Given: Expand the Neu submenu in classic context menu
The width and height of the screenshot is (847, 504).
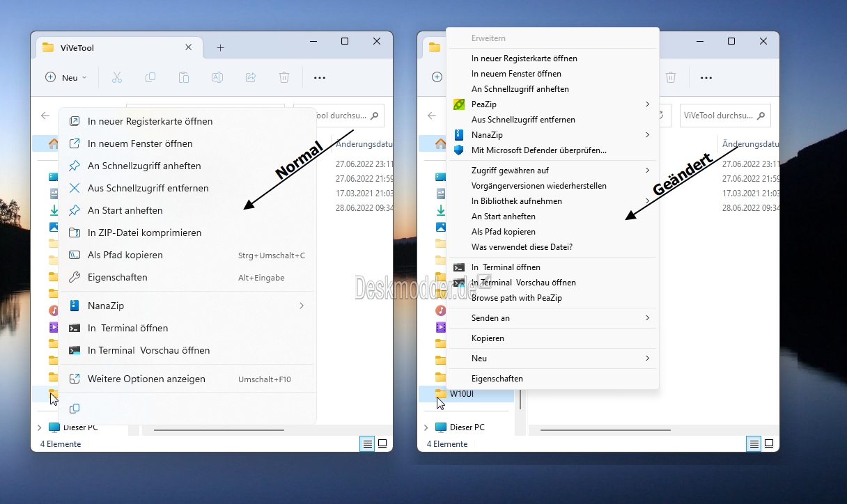Looking at the screenshot, I should [x=553, y=359].
